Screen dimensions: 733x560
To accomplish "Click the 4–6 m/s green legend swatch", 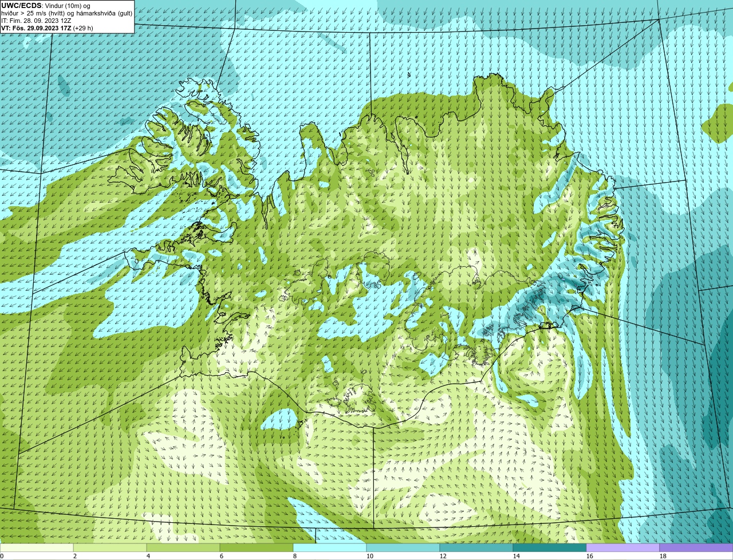I will [x=183, y=548].
